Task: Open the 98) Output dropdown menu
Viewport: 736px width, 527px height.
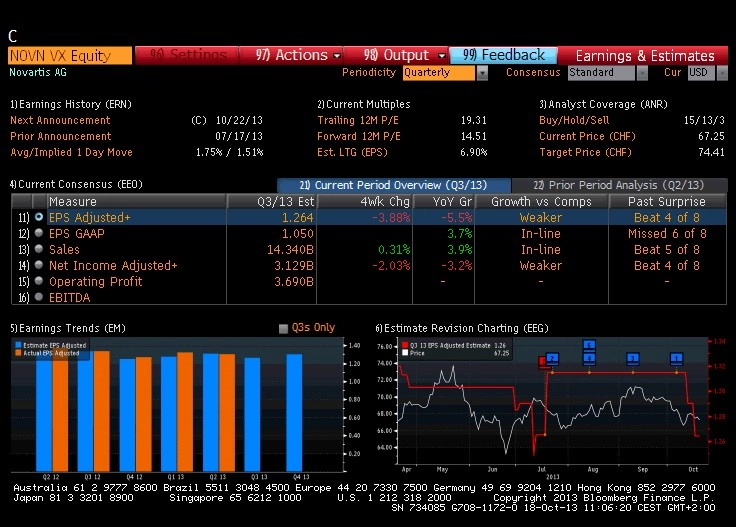Action: click(x=396, y=55)
